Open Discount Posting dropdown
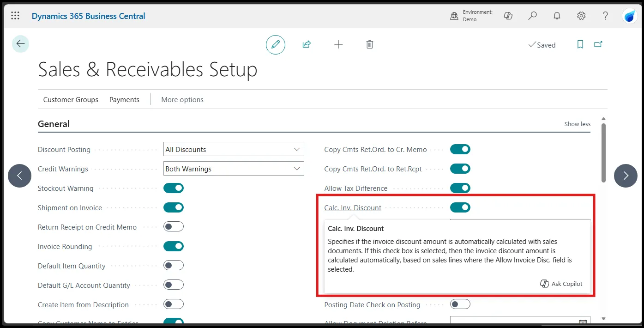Screen dimensions: 644x328 [234, 149]
